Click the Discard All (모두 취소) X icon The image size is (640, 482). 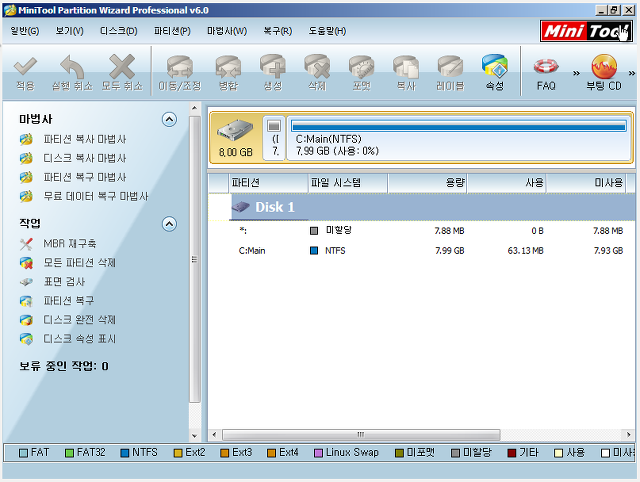click(122, 66)
